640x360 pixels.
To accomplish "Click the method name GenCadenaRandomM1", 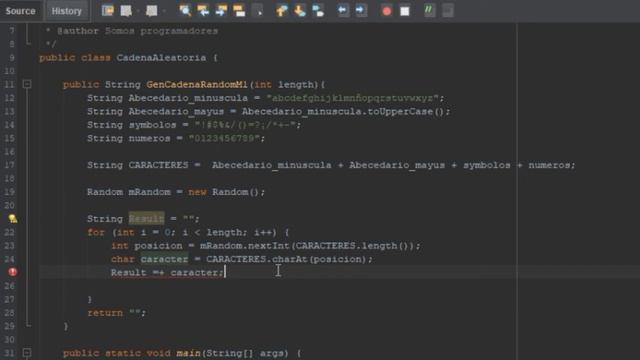I will 197,84.
